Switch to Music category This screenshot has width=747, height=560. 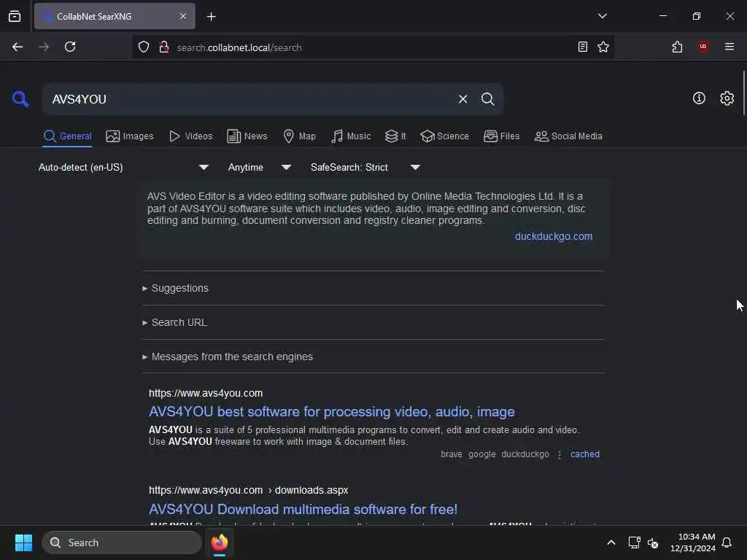[351, 136]
